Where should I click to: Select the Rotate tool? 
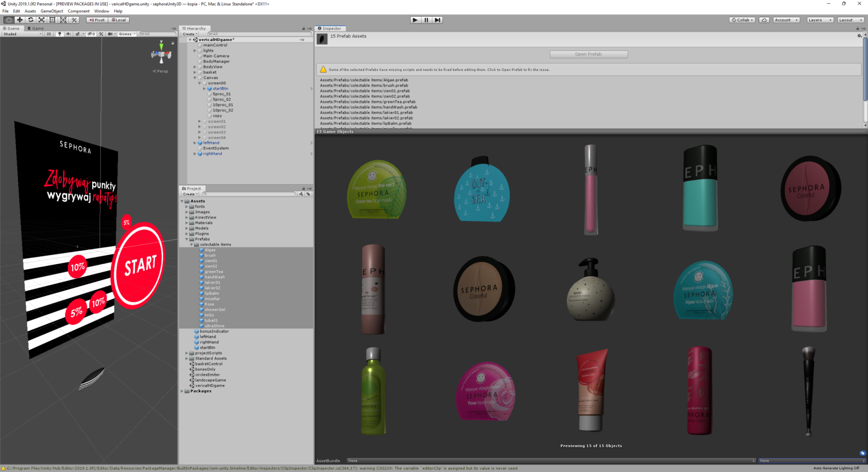pyautogui.click(x=31, y=20)
